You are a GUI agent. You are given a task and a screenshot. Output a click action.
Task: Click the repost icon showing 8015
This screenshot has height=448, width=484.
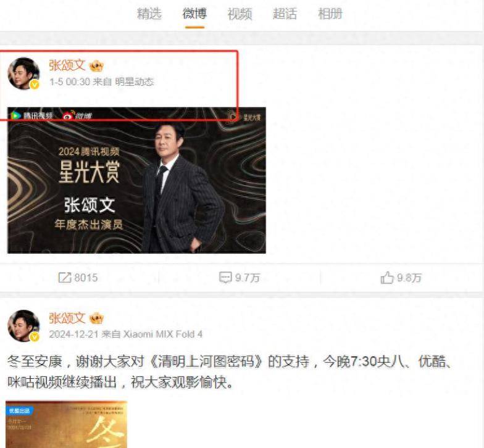coord(64,278)
